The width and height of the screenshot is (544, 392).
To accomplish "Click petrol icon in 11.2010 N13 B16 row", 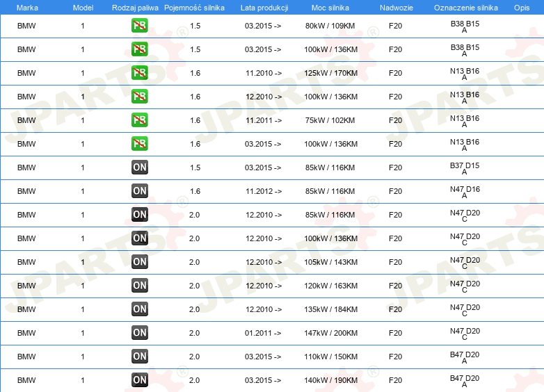I will point(139,73).
